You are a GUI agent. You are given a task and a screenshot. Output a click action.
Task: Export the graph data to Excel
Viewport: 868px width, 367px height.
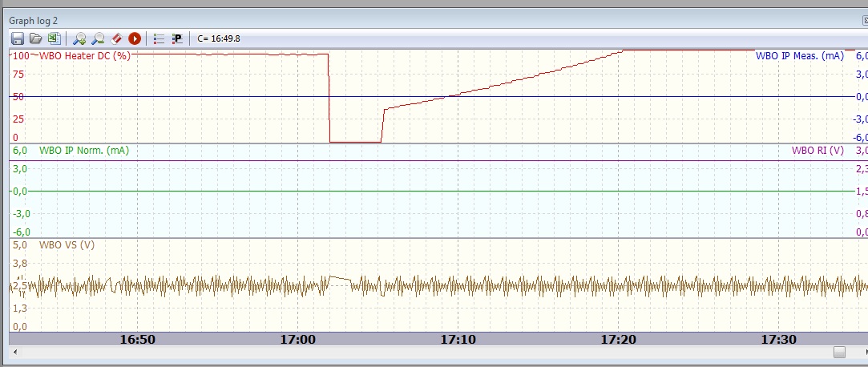point(53,38)
